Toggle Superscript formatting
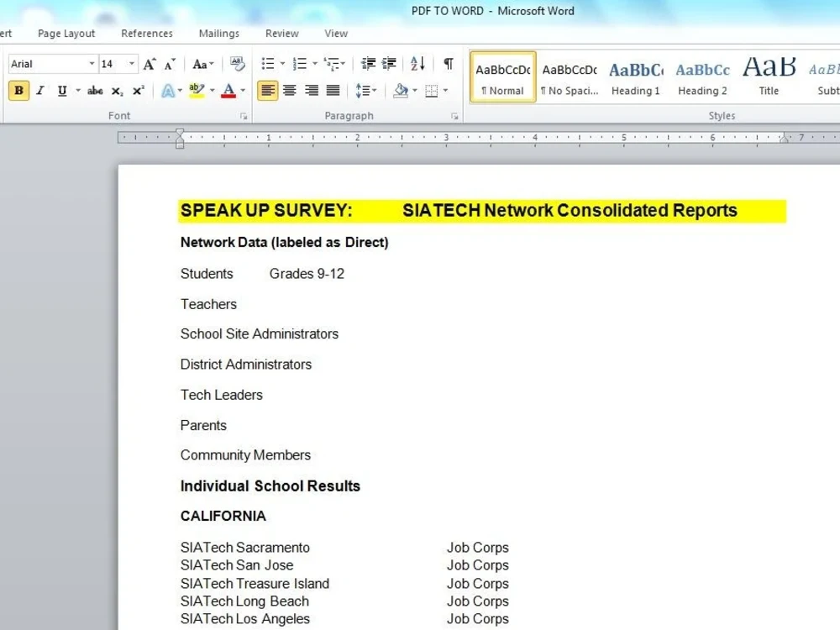Screen dimensions: 840x630 pyautogui.click(x=139, y=91)
